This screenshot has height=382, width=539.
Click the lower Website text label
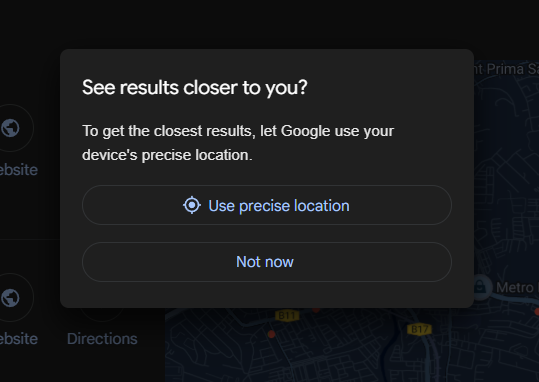pyautogui.click(x=19, y=339)
